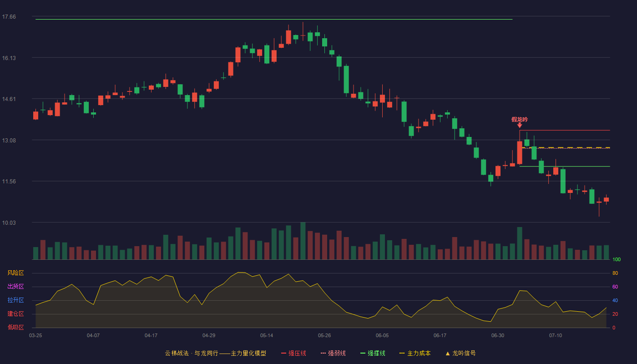Screen dimensions: 637x364
Task: Click the yellow dashed icon beside 主力成本
Action: [x=402, y=353]
